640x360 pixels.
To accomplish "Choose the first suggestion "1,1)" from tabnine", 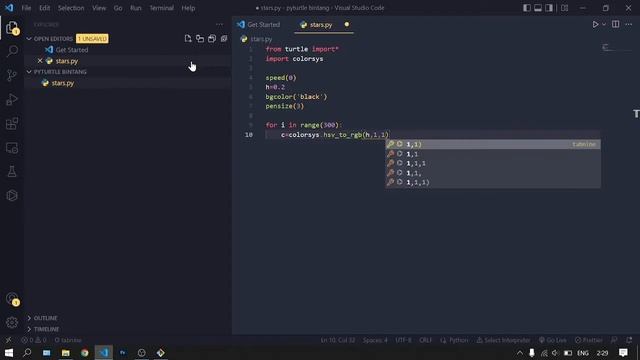I will click(x=493, y=144).
